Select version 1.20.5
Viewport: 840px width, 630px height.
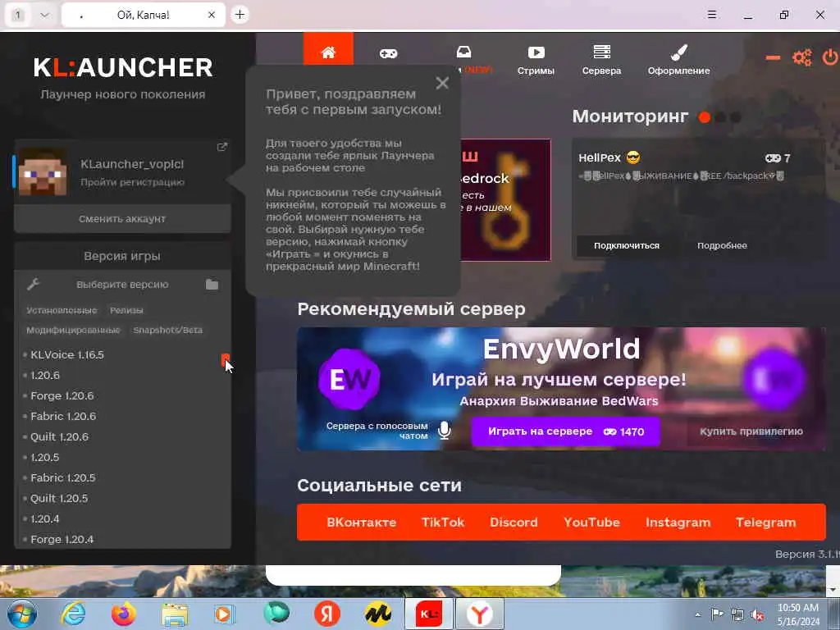tap(45, 457)
